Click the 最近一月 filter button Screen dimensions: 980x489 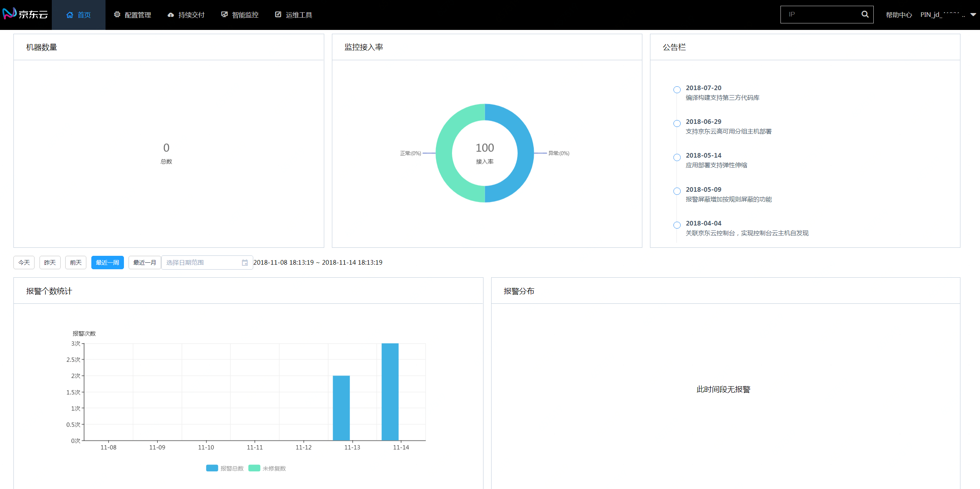[x=144, y=262]
